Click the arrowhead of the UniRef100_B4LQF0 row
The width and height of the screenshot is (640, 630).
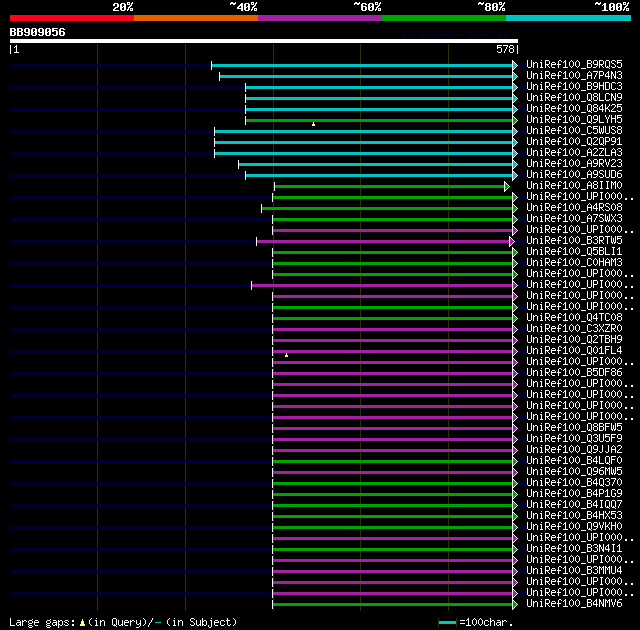tap(515, 461)
